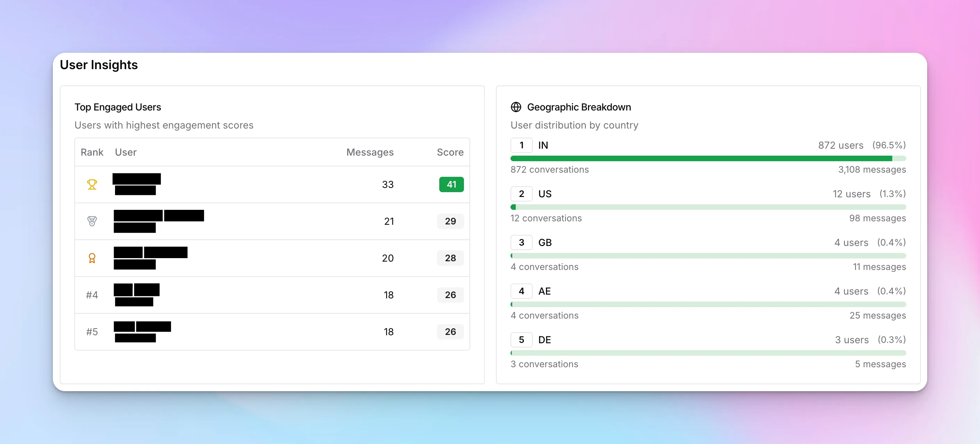The height and width of the screenshot is (444, 980).
Task: Toggle the score badge showing 29
Action: tap(450, 221)
